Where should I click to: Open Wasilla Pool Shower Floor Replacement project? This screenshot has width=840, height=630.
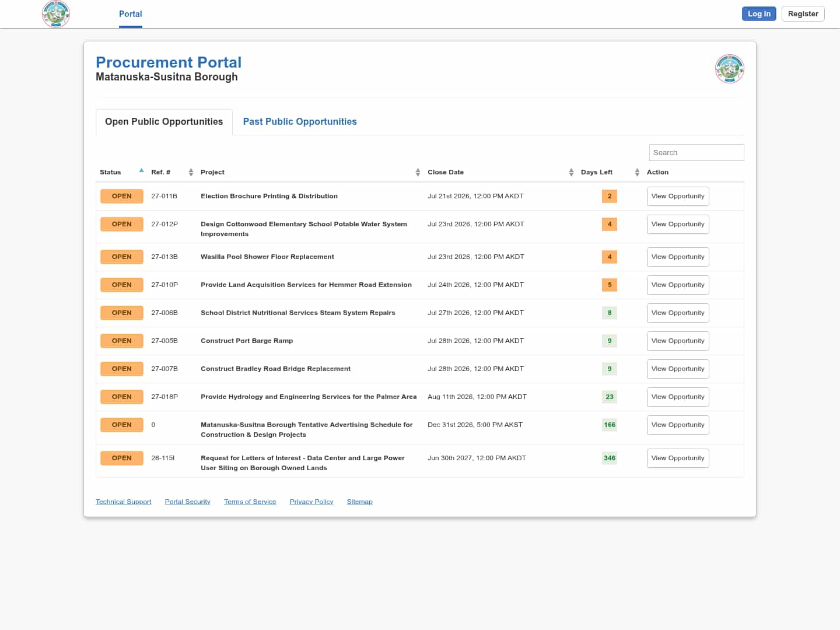coord(267,257)
